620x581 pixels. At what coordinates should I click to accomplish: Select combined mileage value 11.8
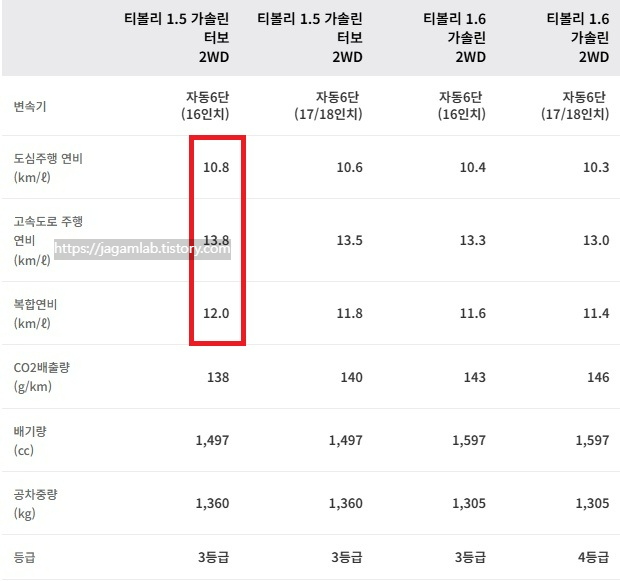tap(350, 314)
